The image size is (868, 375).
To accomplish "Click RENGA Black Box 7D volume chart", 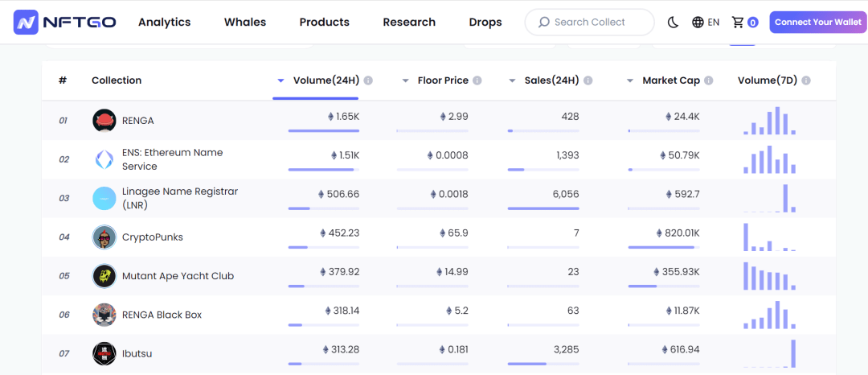I will (x=769, y=315).
